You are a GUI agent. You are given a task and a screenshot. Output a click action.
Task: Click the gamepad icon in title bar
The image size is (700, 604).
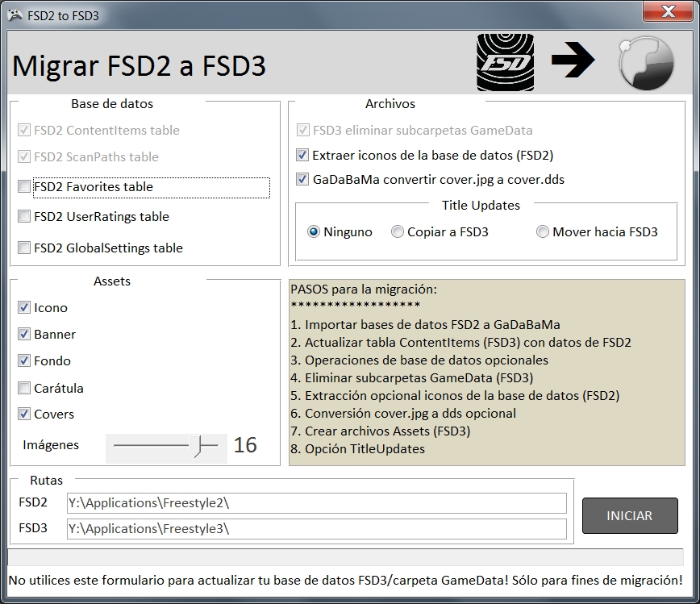coord(15,15)
